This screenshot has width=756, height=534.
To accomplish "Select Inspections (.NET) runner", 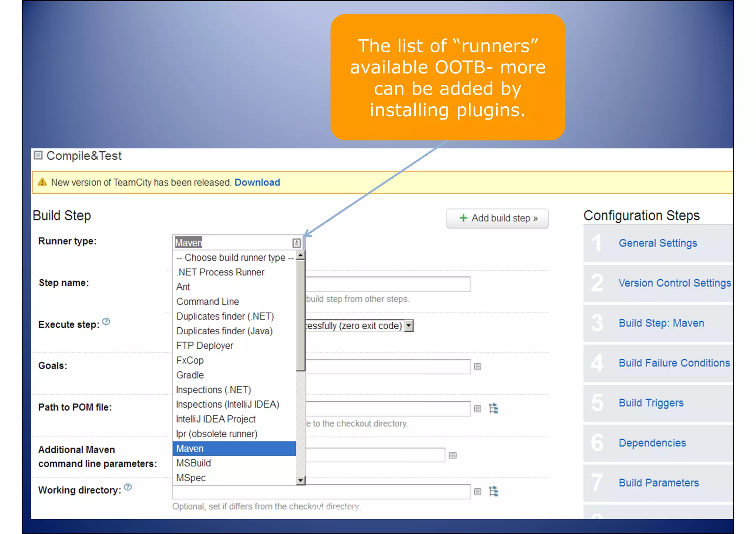I will 234,390.
